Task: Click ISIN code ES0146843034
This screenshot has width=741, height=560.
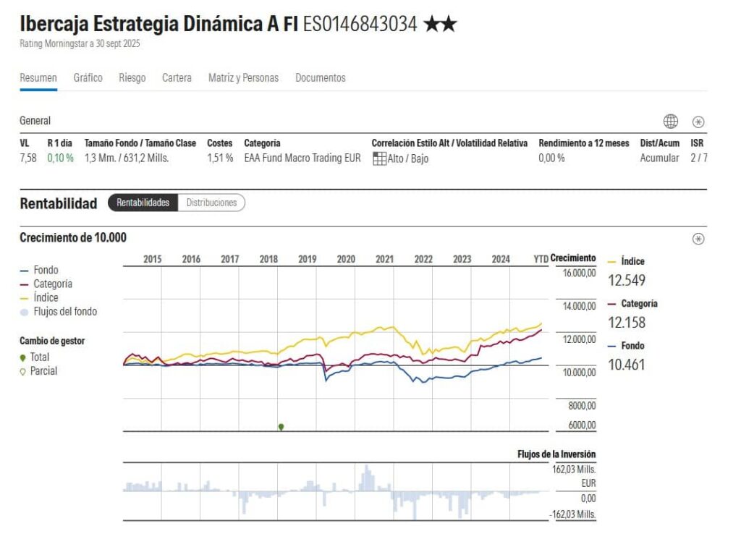Action: (360, 24)
